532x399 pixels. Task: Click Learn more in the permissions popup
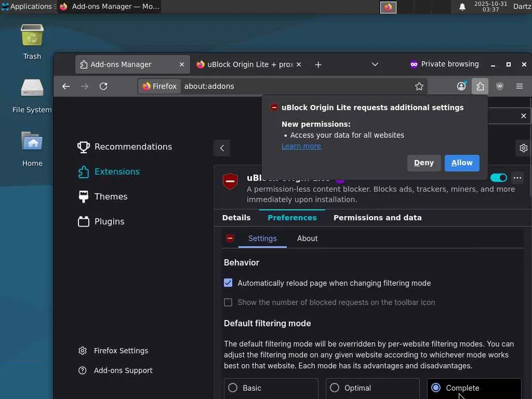(x=301, y=146)
